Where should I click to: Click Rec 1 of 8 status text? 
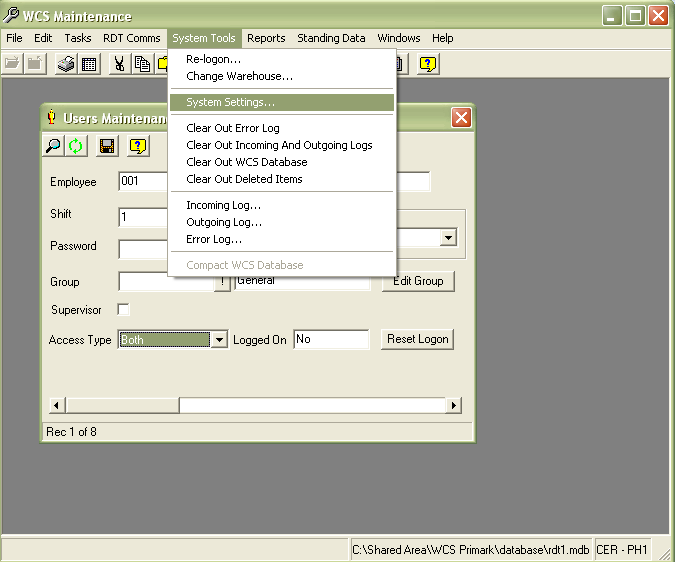(71, 432)
